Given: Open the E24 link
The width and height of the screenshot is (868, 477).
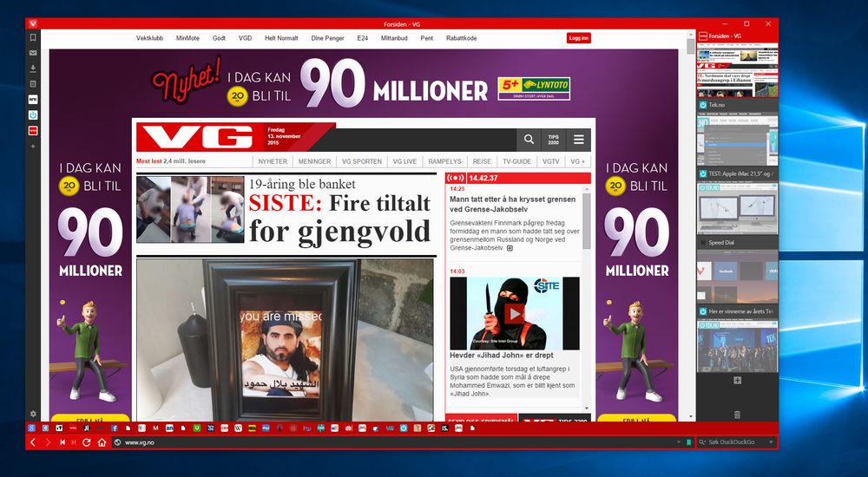Looking at the screenshot, I should 362,38.
